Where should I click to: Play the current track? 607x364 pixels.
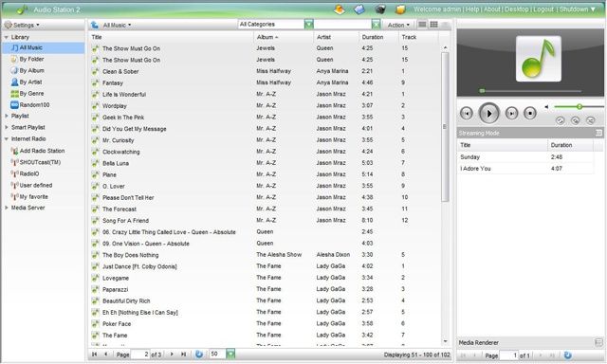489,114
